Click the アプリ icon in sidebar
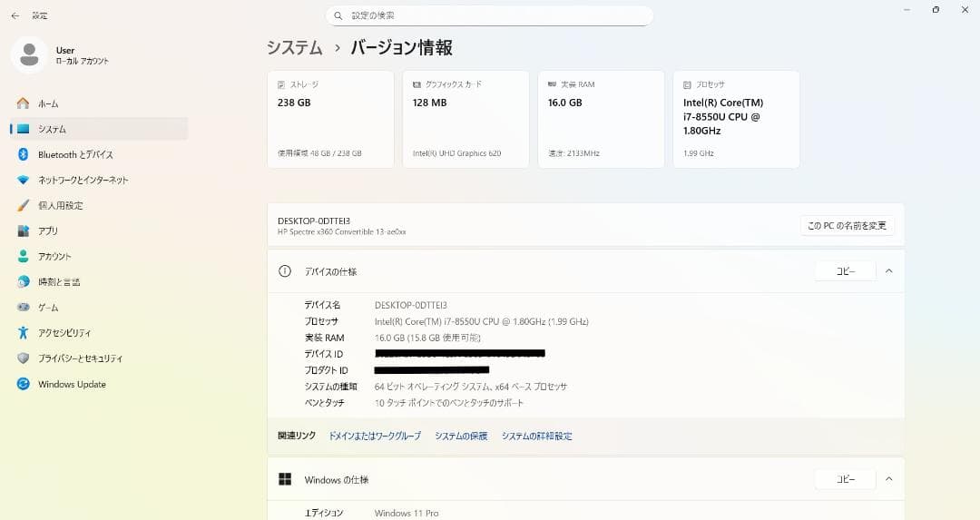 click(x=23, y=231)
